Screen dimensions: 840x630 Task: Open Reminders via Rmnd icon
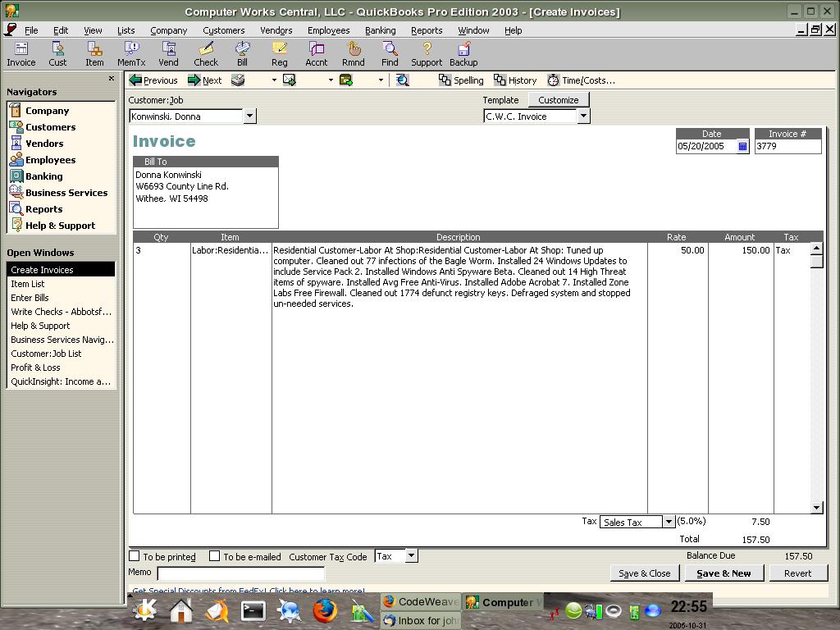[x=353, y=54]
